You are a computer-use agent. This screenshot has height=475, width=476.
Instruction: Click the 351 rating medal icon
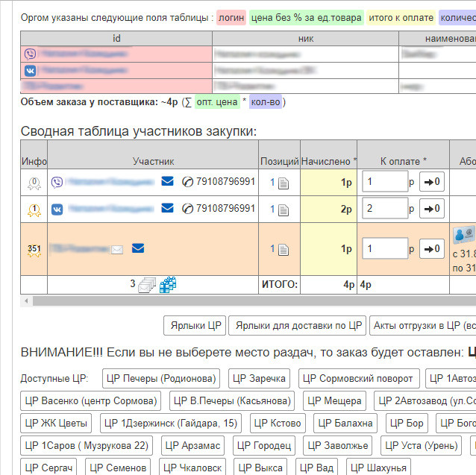point(34,251)
